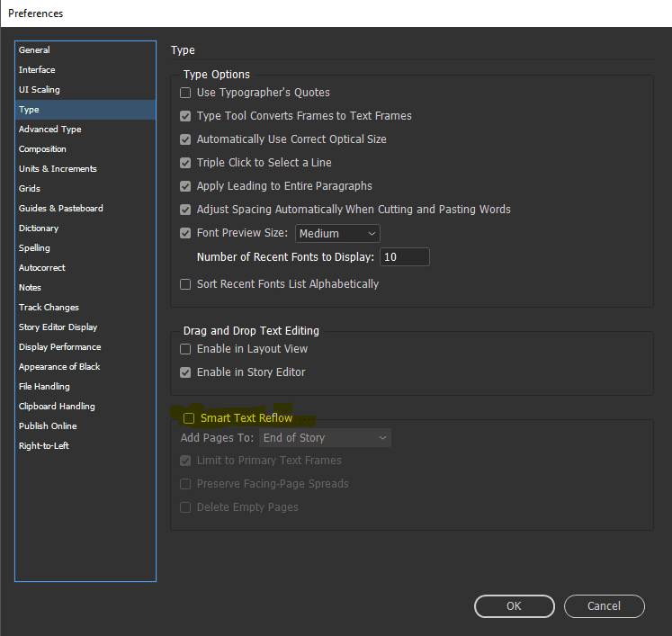Select Clipboard Handling category
The width and height of the screenshot is (672, 636).
[x=85, y=407]
